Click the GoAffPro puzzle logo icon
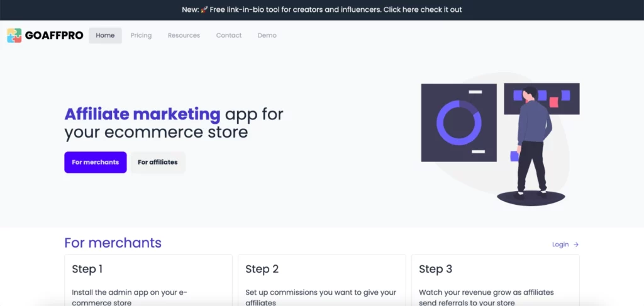Image resolution: width=644 pixels, height=306 pixels. (x=14, y=35)
